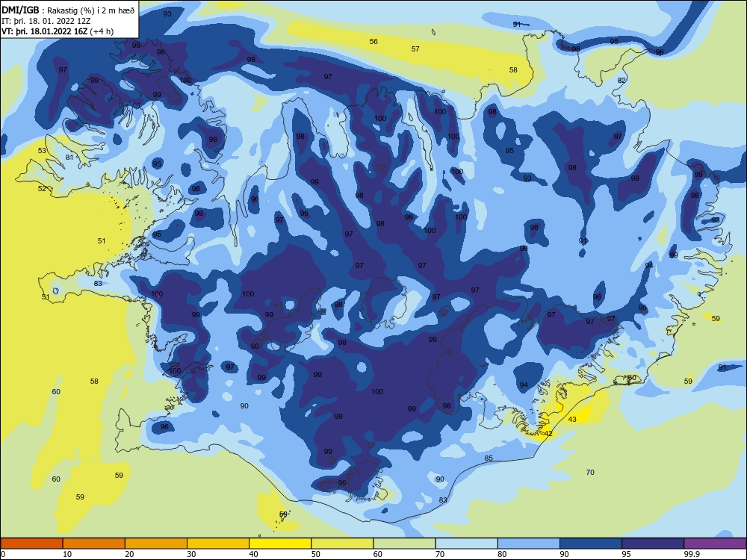This screenshot has height=560, width=747.
Task: Click legend tick label '20'
Action: point(129,554)
